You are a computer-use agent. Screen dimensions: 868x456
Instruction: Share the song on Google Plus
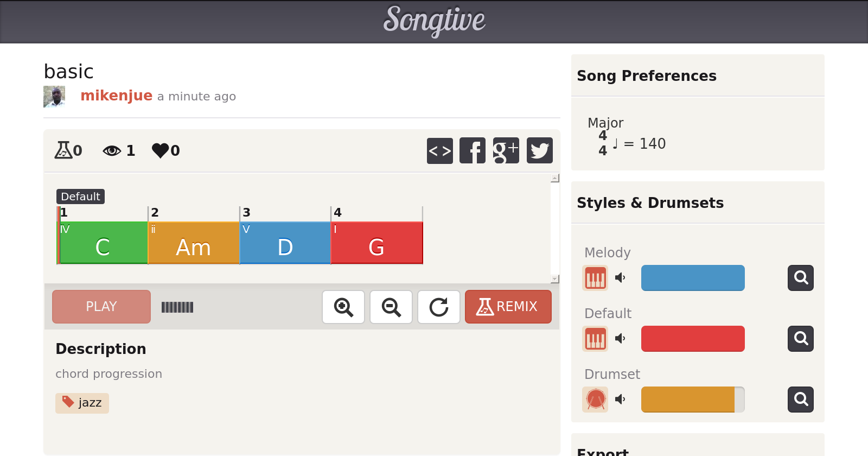coord(506,150)
